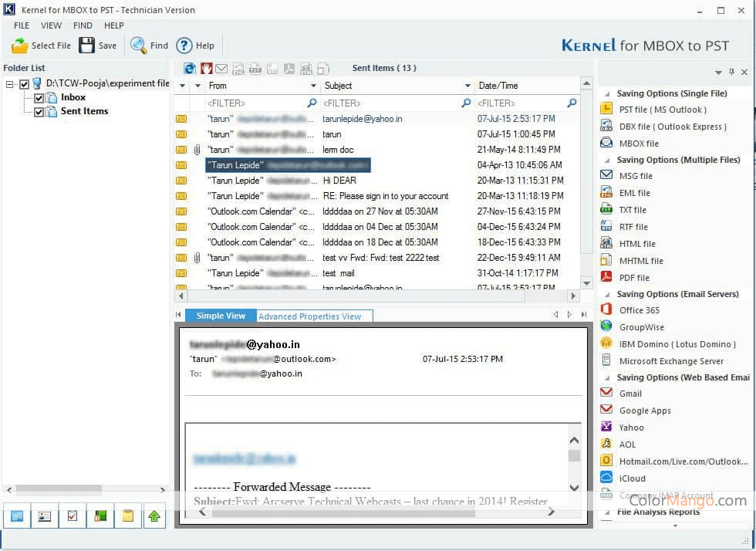Click the From column filter field
The width and height of the screenshot is (756, 551).
[255, 103]
